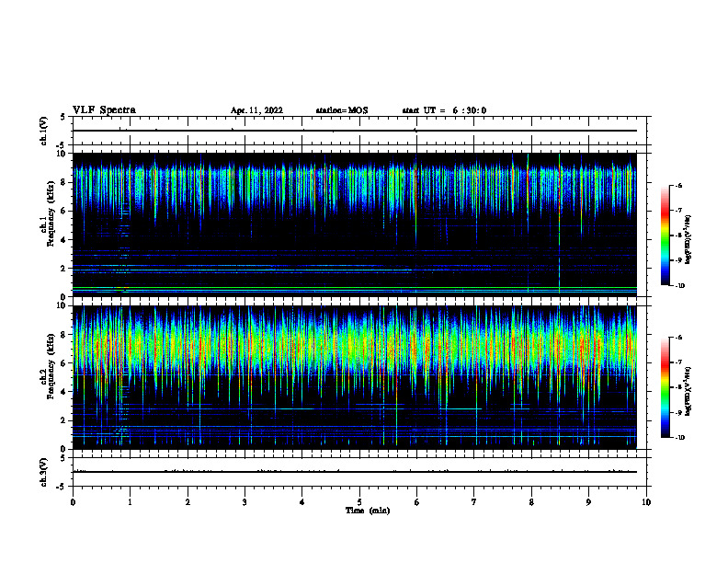Click the "VLF Spectra" plot title

point(104,110)
